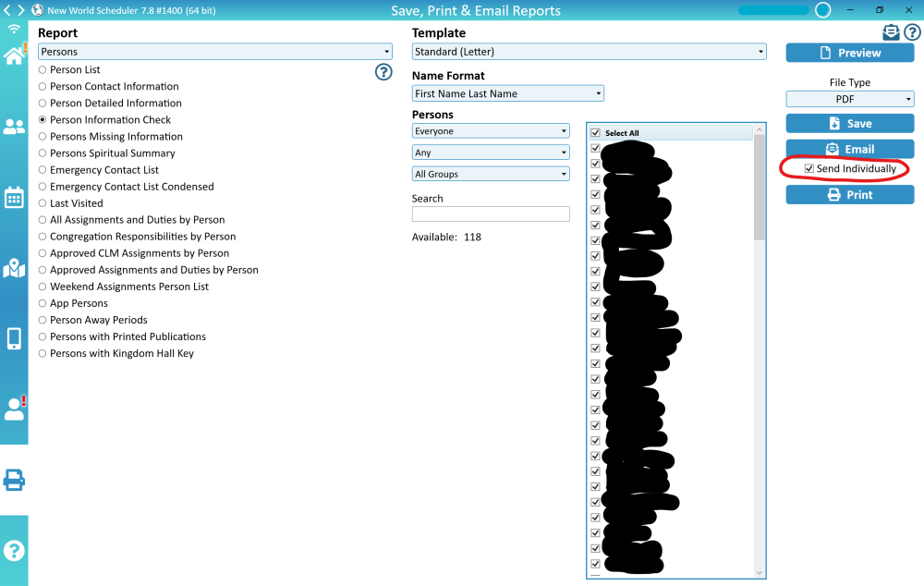Screen dimensions: 924x586
Task: Open the File Type PDF dropdown
Action: coord(850,99)
